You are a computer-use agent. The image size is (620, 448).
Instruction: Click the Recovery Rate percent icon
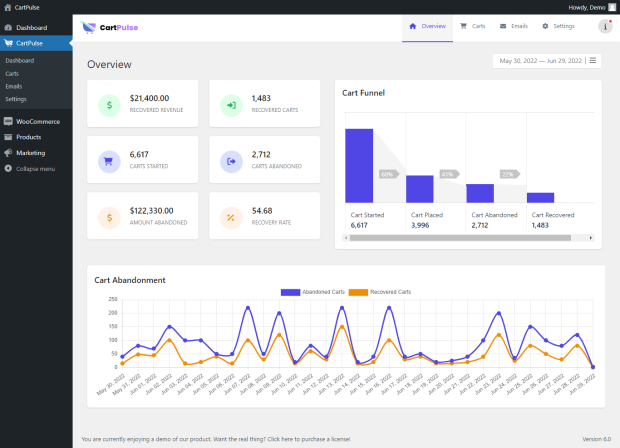tap(231, 216)
